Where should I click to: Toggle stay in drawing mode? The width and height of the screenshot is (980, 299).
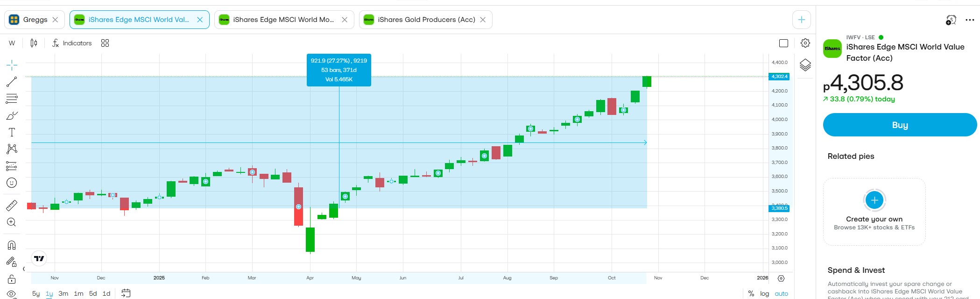coord(12,262)
